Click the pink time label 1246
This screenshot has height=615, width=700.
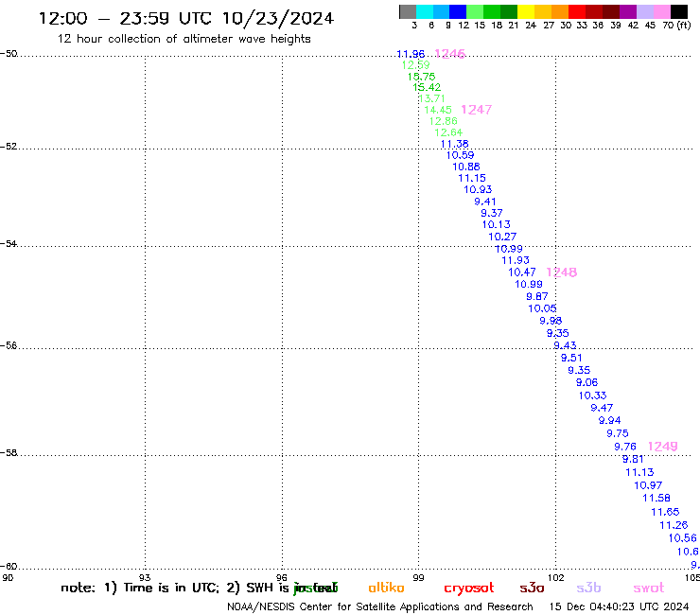point(450,54)
